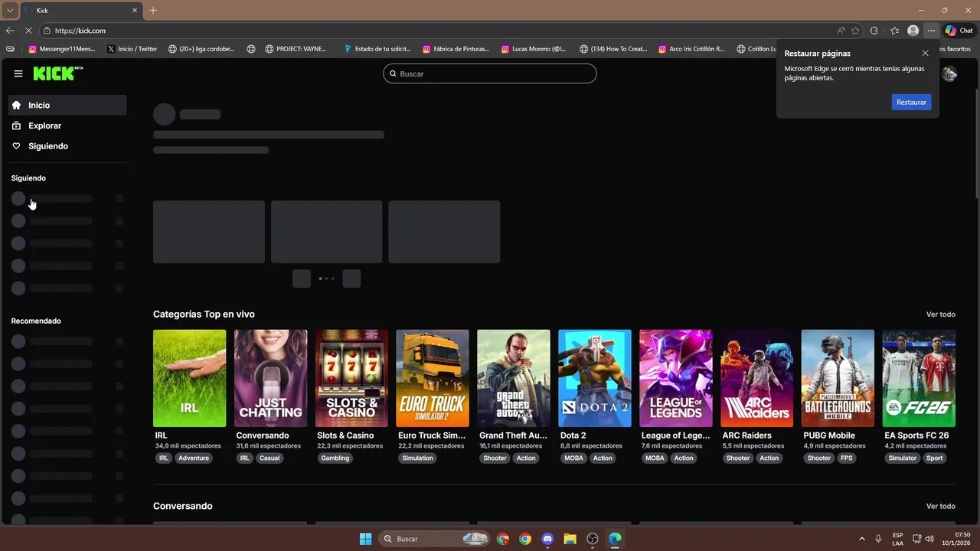Open the Slots & Casino thumbnail
Image resolution: width=980 pixels, height=551 pixels.
pos(351,378)
